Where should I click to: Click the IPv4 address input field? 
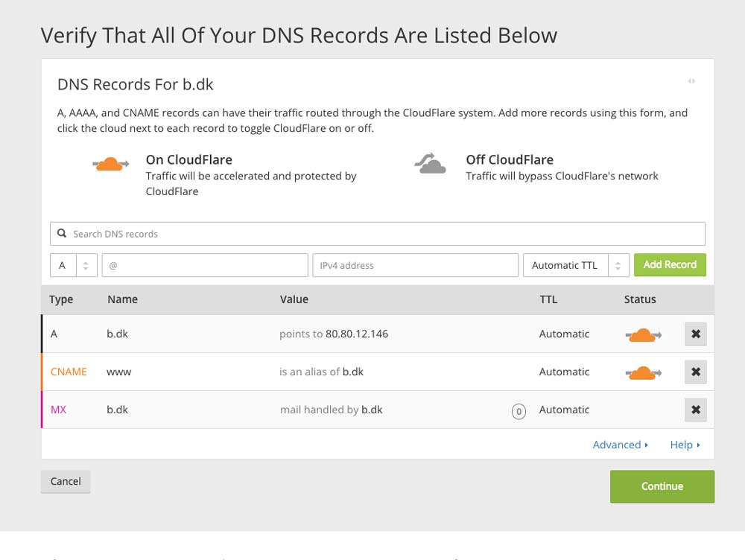point(415,265)
